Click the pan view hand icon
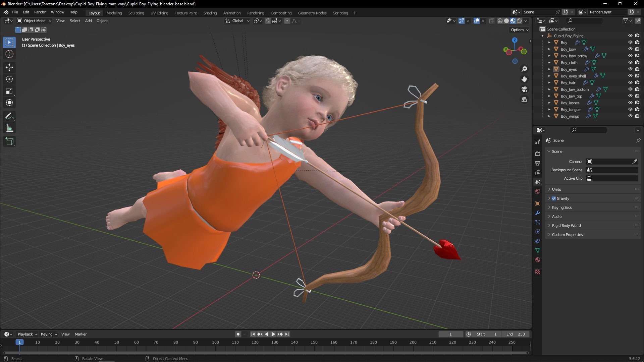The image size is (644, 362). (524, 79)
